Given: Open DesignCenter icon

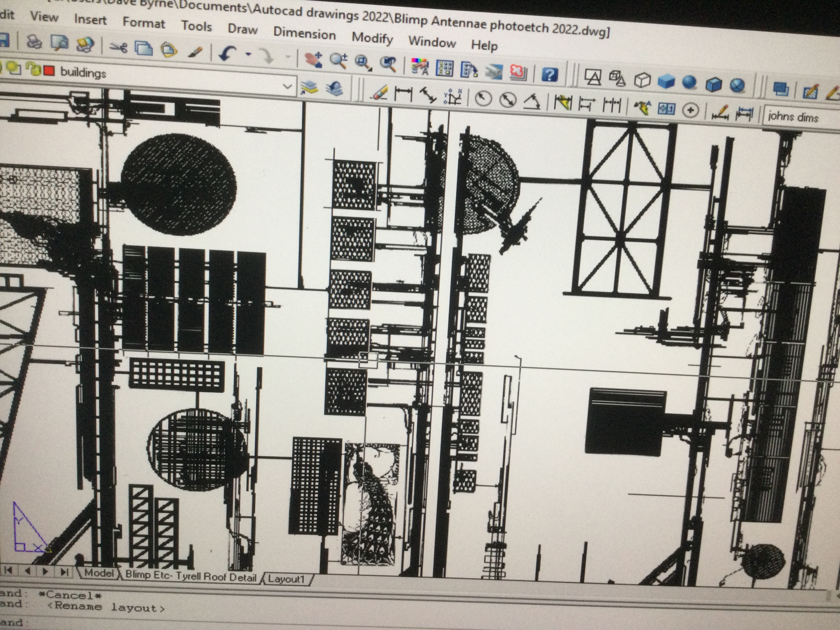Looking at the screenshot, I should pos(444,68).
